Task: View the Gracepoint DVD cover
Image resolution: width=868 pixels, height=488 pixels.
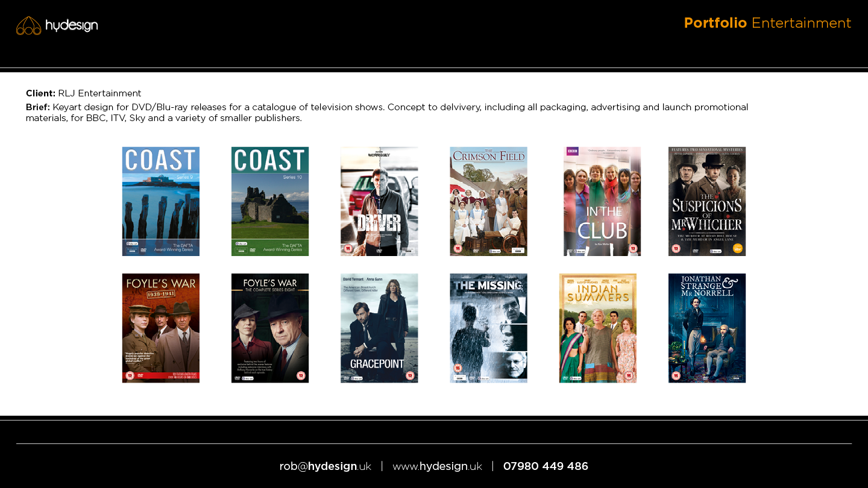Action: [379, 328]
